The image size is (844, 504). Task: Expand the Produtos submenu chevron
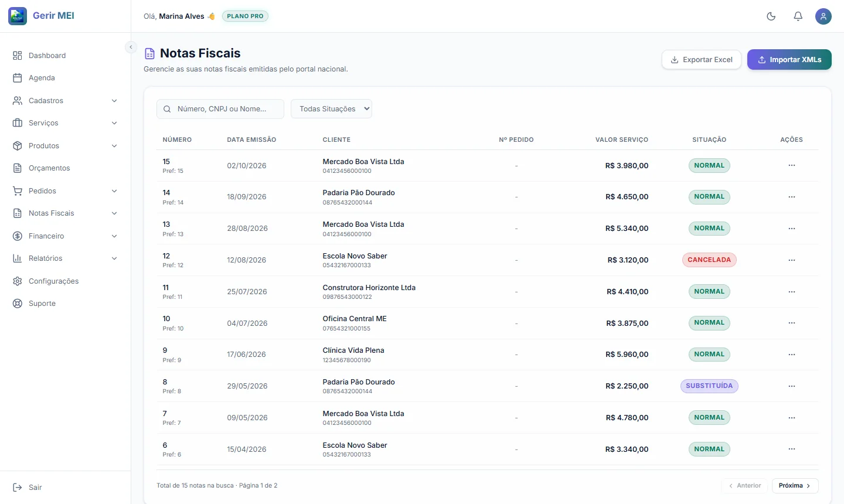114,146
